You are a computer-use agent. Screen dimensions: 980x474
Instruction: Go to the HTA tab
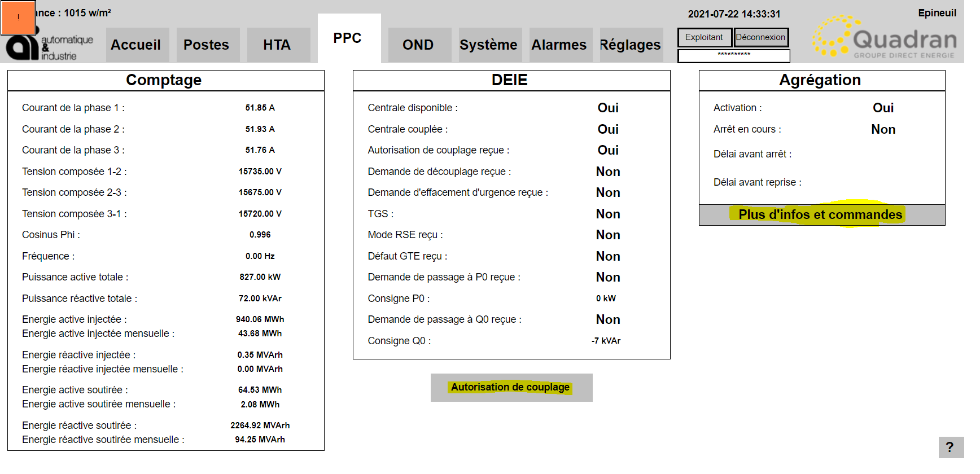click(x=278, y=45)
